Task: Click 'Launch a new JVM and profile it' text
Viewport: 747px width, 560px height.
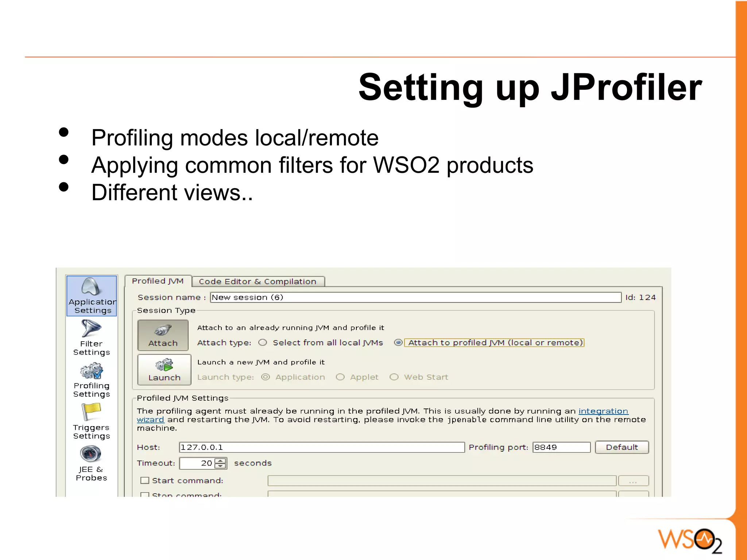Action: tap(261, 362)
